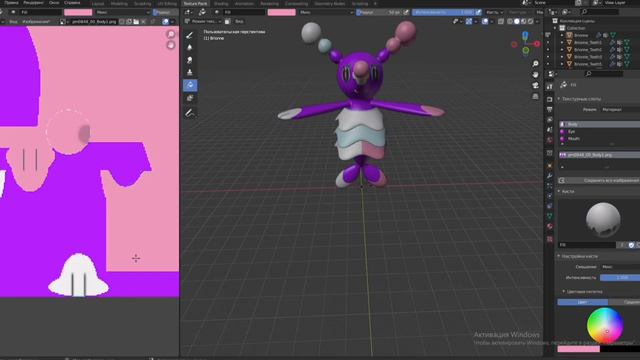The image size is (640, 360).
Task: Open the shading options dropdown arrow
Action: (x=538, y=21)
